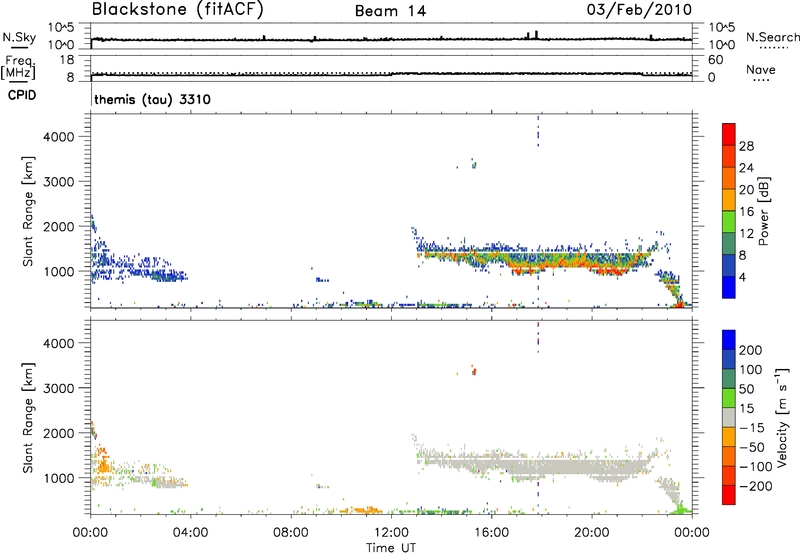Click the 'CPID' label
The width and height of the screenshot is (800, 554).
(22, 95)
